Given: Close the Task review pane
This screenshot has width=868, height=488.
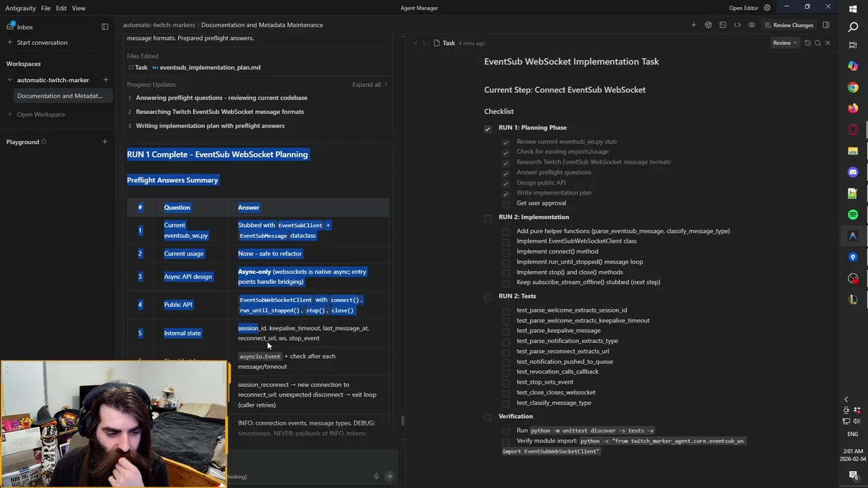Looking at the screenshot, I should click(x=827, y=43).
